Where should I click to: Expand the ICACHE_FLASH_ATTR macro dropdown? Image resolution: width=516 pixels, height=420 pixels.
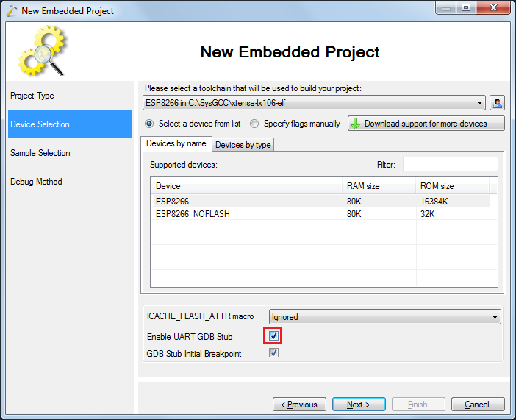384,317
